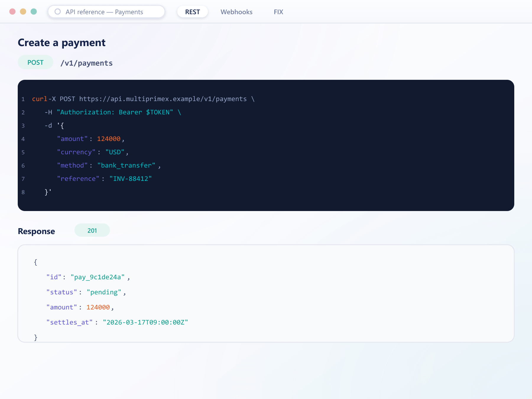
Task: Click the "currency" key in request body
Action: pyautogui.click(x=76, y=152)
